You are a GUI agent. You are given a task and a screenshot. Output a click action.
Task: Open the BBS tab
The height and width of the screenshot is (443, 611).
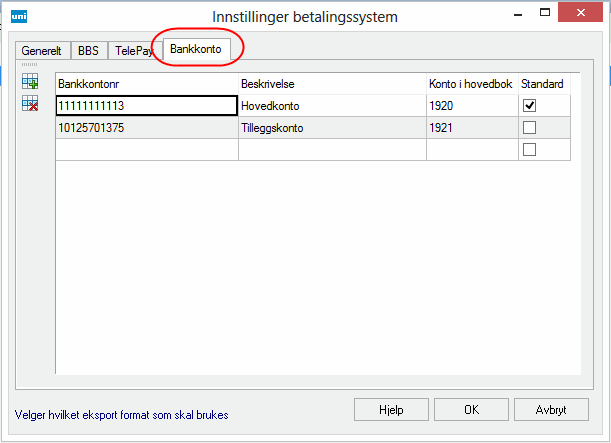pyautogui.click(x=89, y=50)
